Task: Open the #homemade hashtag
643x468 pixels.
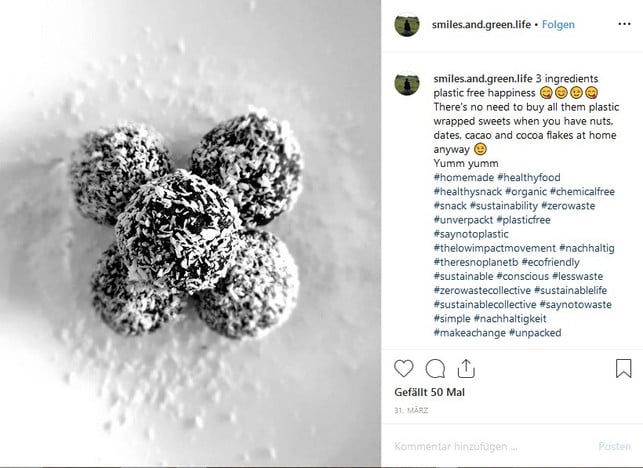Action: pos(463,178)
